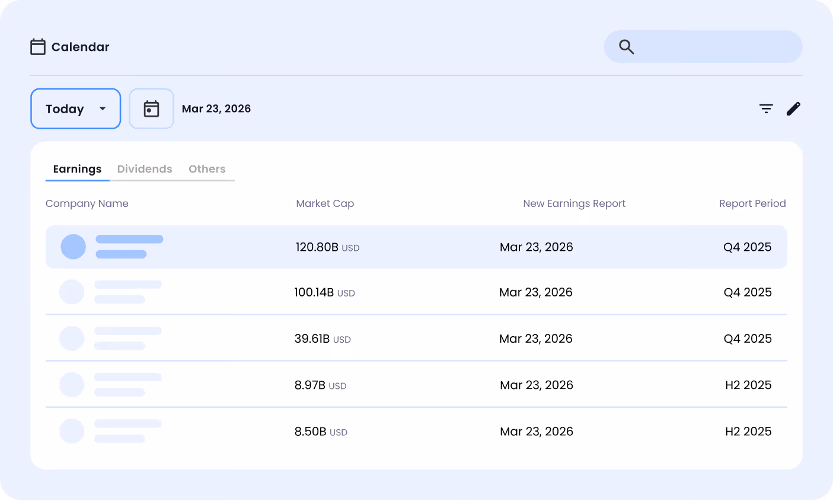The height and width of the screenshot is (504, 833).
Task: Click the Mar 23, 2026 date label beside the date picker
Action: click(x=216, y=109)
